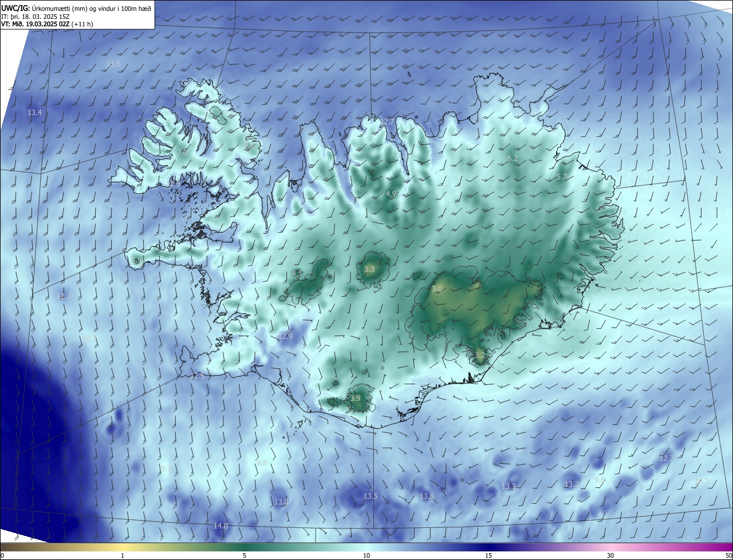Click the colorbar label 15
The height and width of the screenshot is (560, 733).
coord(488,555)
